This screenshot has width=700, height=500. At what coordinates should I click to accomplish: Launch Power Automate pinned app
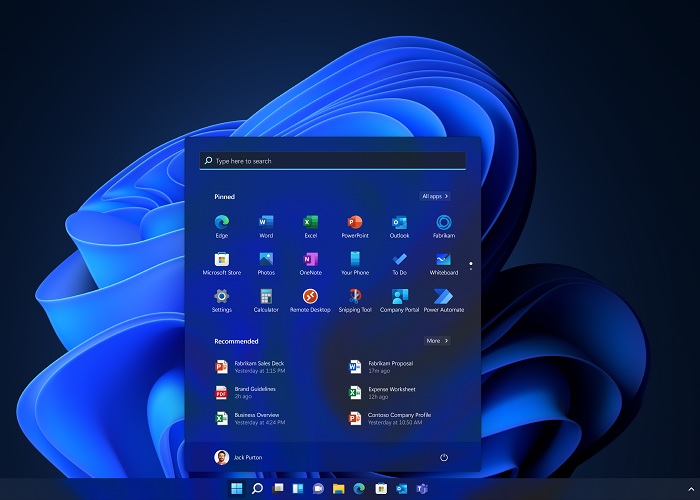pos(444,301)
